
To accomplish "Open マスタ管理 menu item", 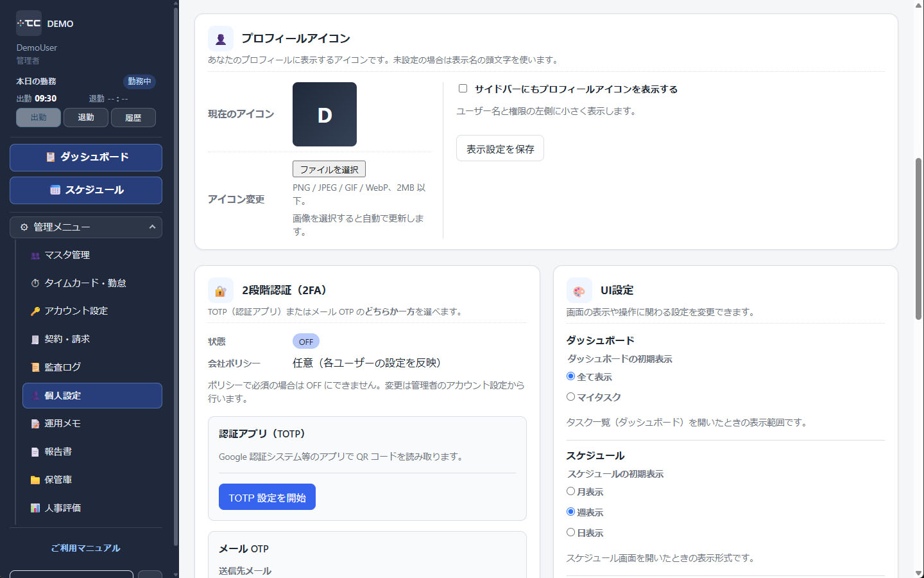I will pyautogui.click(x=92, y=255).
